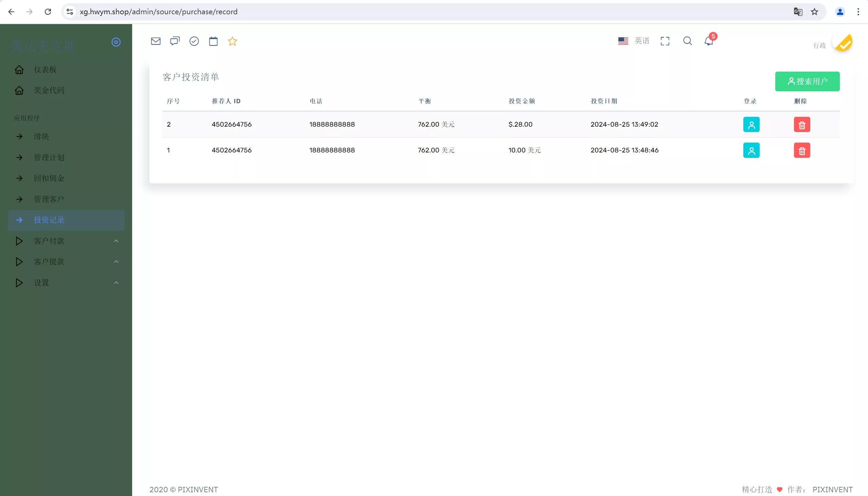Open the mail icon in top toolbar

pos(156,41)
